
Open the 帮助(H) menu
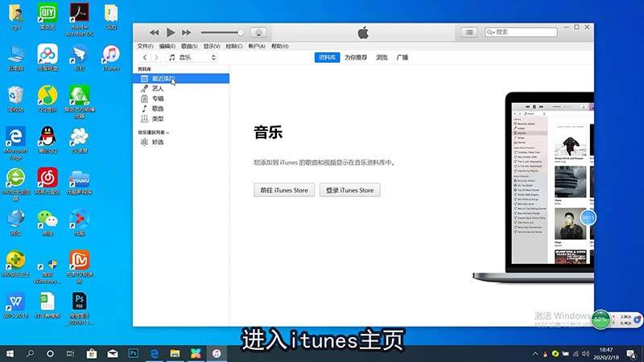279,47
